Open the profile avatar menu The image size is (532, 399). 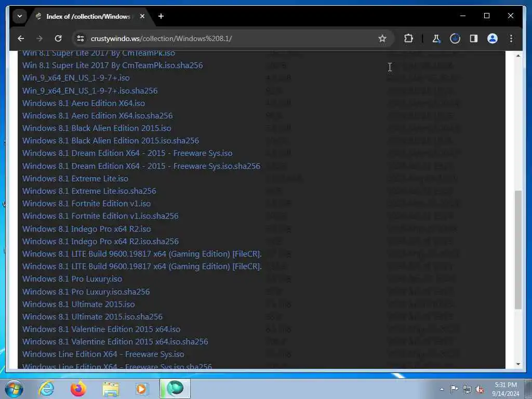pos(493,38)
